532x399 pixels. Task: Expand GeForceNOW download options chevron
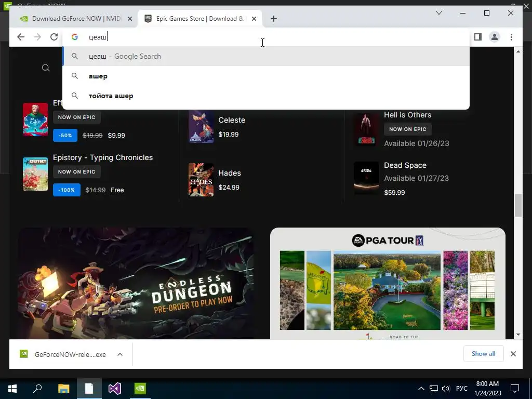(120, 354)
